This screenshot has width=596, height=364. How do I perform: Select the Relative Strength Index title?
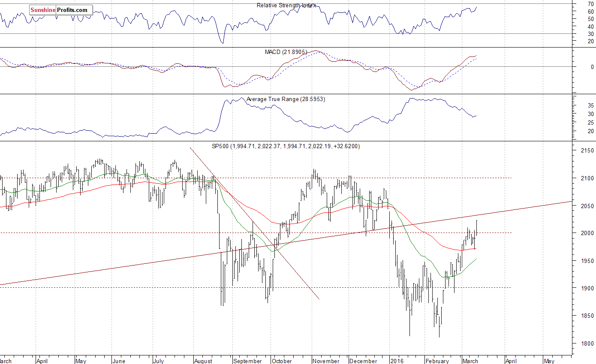(x=286, y=5)
